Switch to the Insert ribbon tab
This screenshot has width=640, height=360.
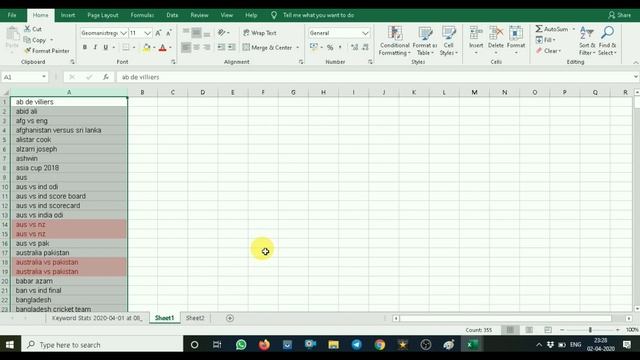[x=68, y=15]
